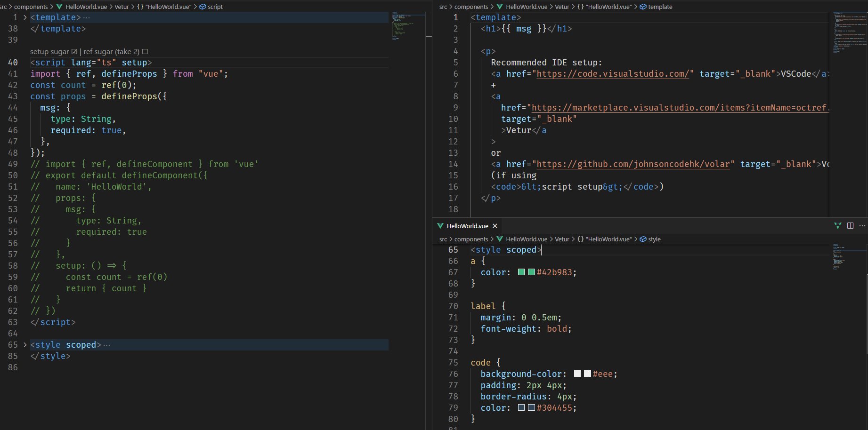The width and height of the screenshot is (868, 430).
Task: Close the HelloWorld.vue tab
Action: point(495,226)
